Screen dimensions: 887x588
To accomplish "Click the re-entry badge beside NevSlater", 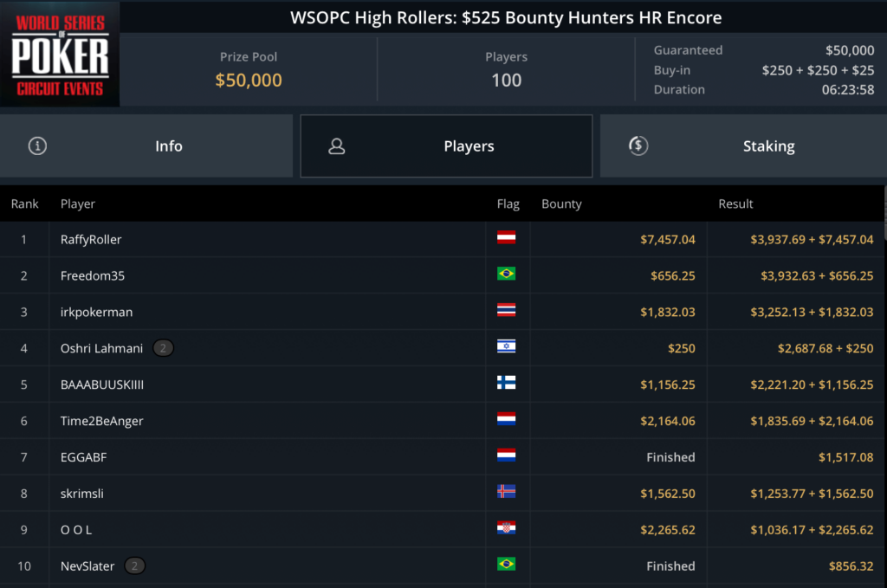I will 134,566.
